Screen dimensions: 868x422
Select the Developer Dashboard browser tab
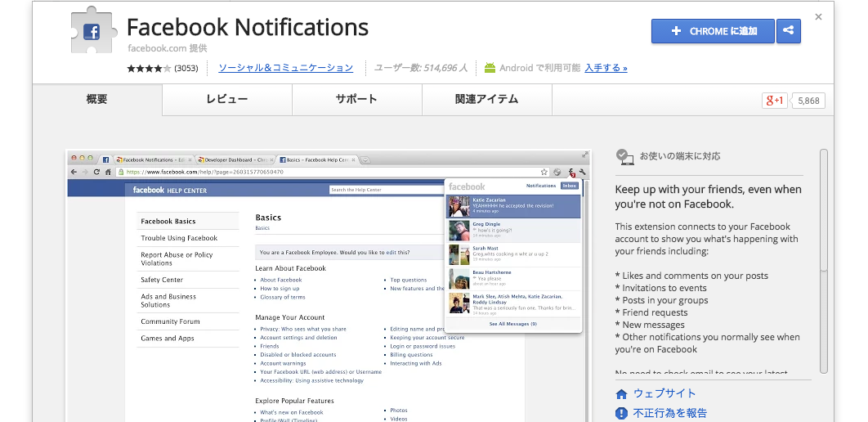[x=235, y=160]
